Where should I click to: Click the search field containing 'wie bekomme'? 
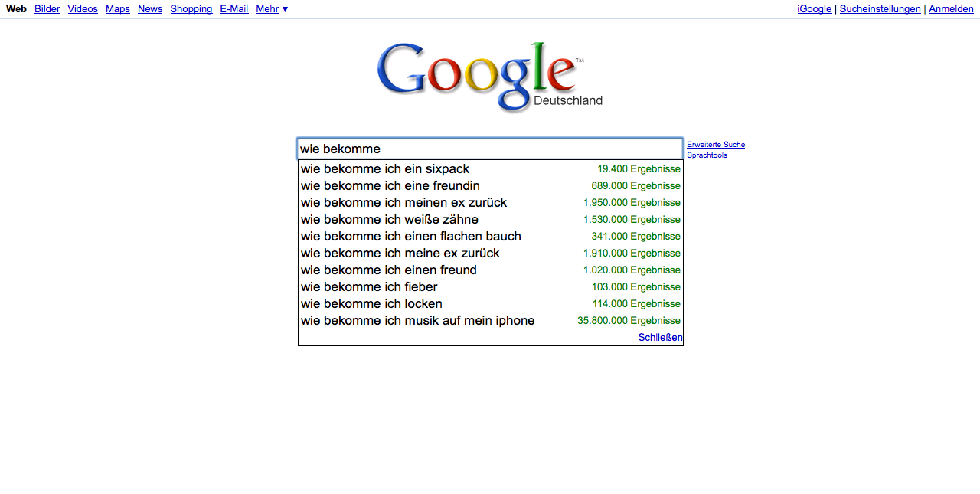pyautogui.click(x=490, y=149)
